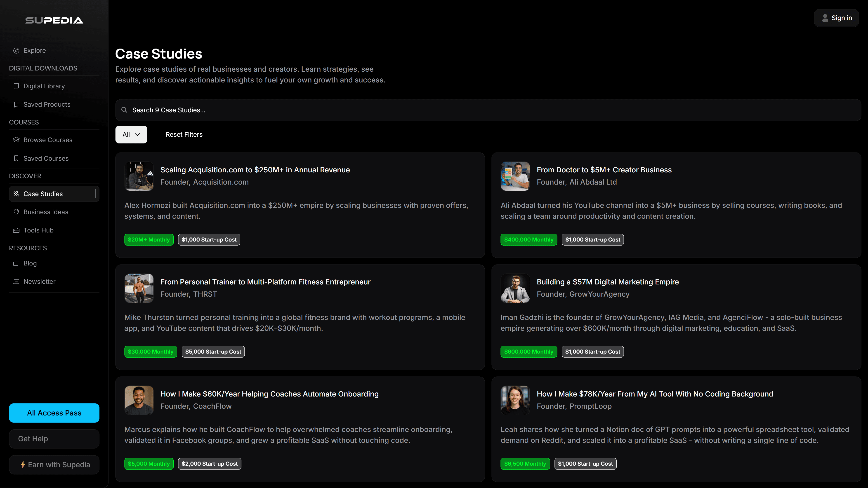Click the Case Studies pencil icon
The width and height of the screenshot is (868, 488).
pyautogui.click(x=16, y=194)
